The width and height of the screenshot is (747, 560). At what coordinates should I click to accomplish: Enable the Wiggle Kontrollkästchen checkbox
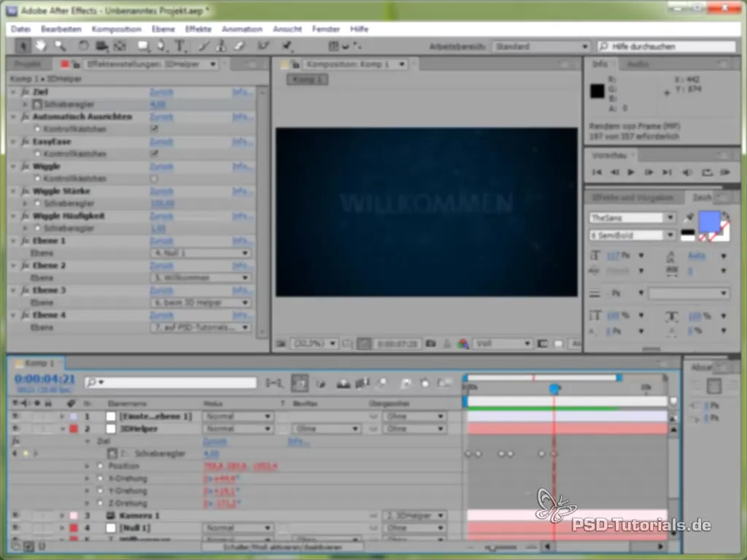(154, 179)
